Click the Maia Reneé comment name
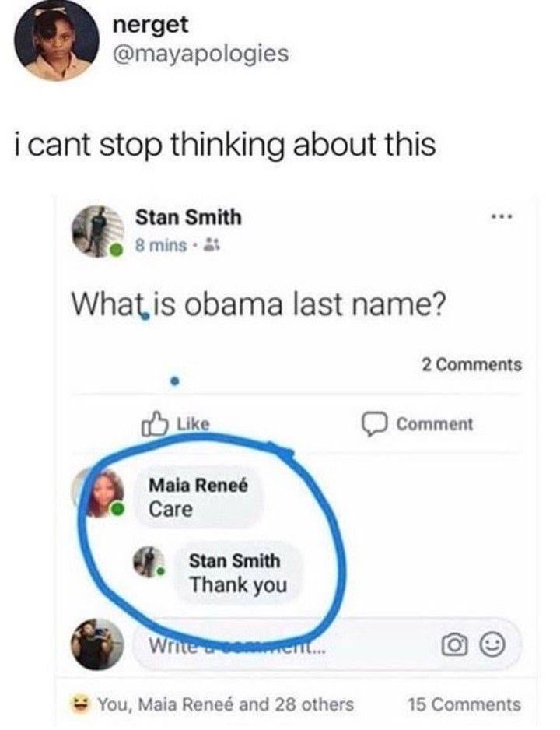 (198, 485)
